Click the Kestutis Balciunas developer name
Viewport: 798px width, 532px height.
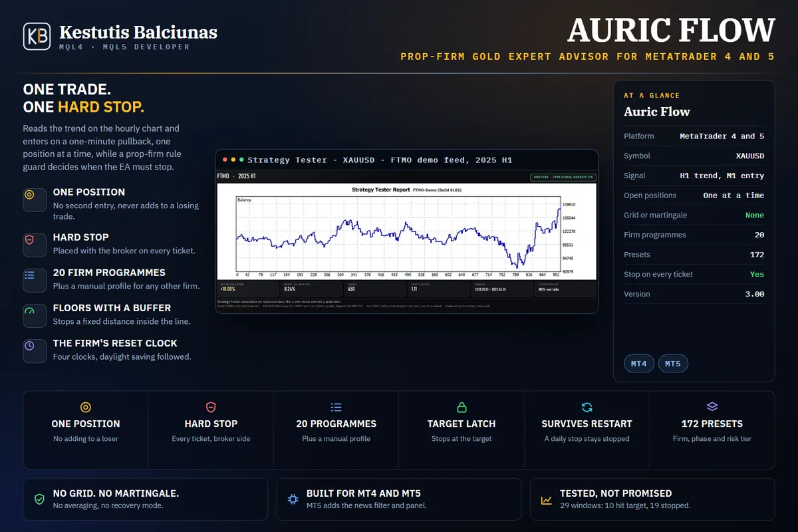pos(138,32)
